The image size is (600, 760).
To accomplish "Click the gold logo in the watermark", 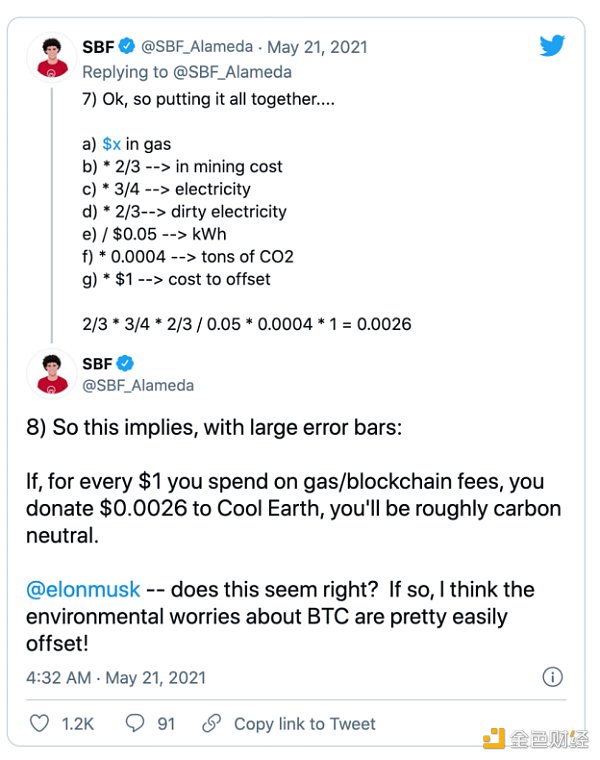I will coord(494,739).
